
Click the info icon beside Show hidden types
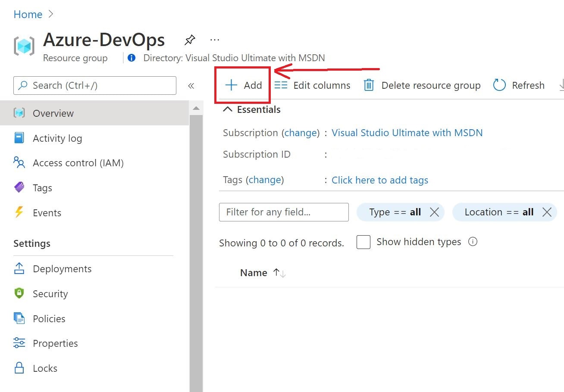[x=473, y=242]
